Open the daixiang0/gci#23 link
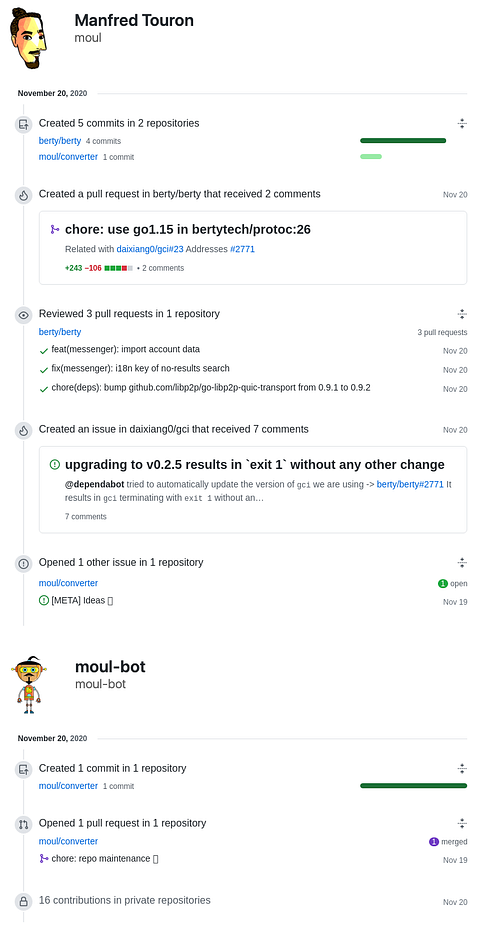 pos(150,249)
